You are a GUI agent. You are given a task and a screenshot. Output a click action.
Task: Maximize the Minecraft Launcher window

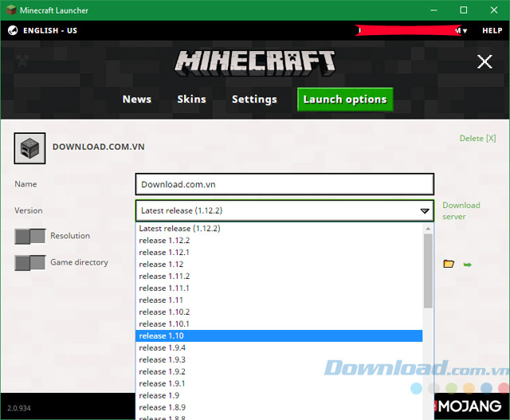click(464, 10)
